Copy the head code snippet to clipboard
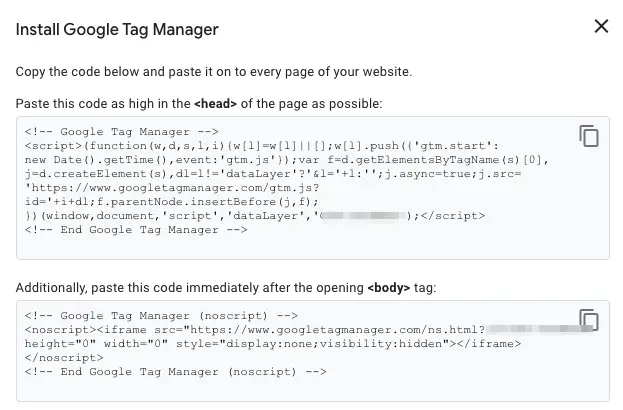 pos(589,136)
